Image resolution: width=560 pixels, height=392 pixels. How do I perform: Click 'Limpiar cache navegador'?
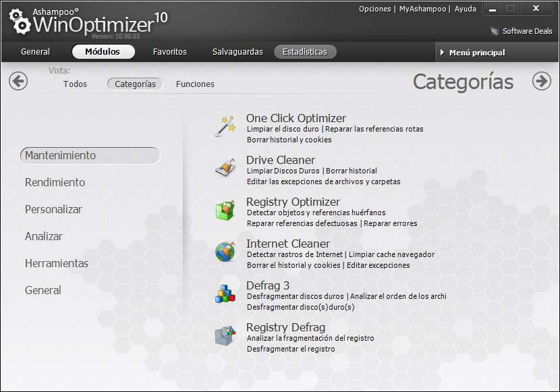(x=392, y=254)
